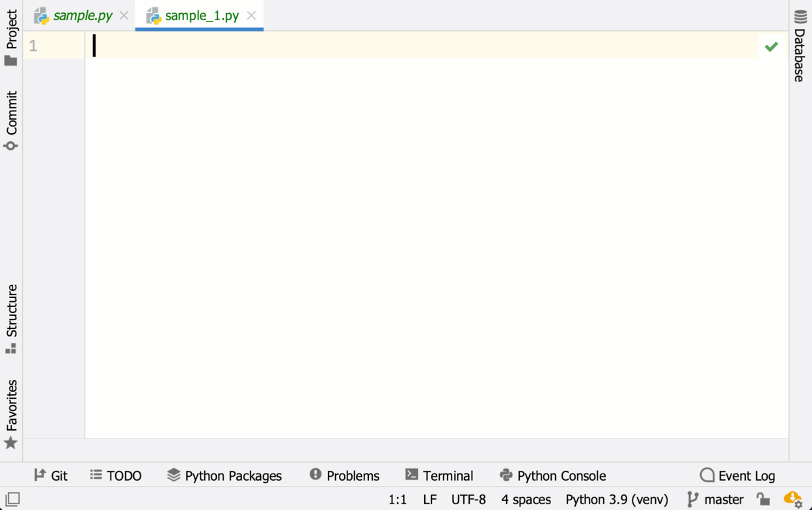Open the Terminal tool window

439,476
